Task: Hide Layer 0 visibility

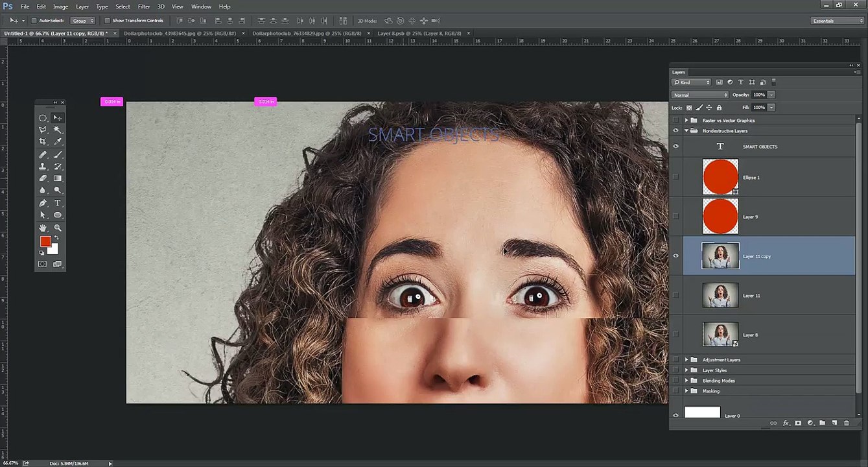Action: coord(676,415)
